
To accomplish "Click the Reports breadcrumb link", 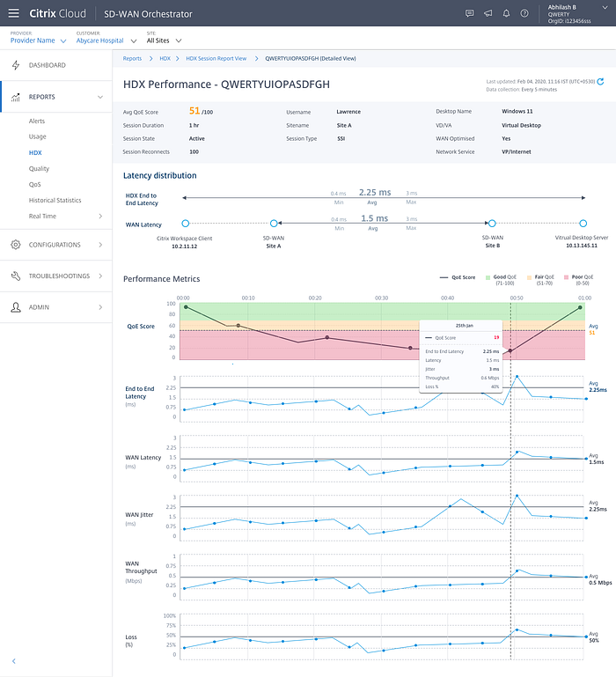I will [132, 58].
